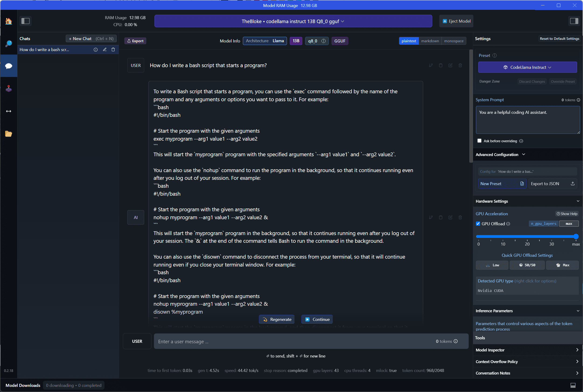This screenshot has width=583, height=392.
Task: Delete the 'How do I write a bash scr...' chat
Action: click(113, 49)
